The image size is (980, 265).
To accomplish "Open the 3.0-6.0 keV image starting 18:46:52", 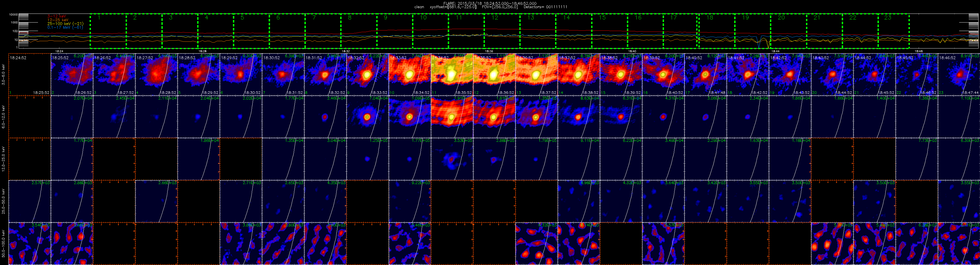I will click(959, 75).
